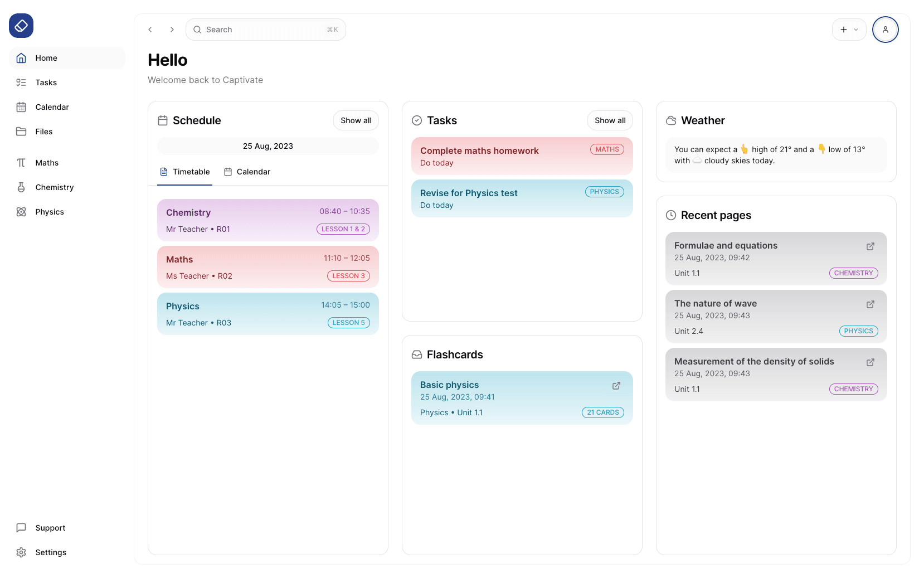Show all scheduled lessons
This screenshot has width=924, height=578.
pyautogui.click(x=356, y=120)
